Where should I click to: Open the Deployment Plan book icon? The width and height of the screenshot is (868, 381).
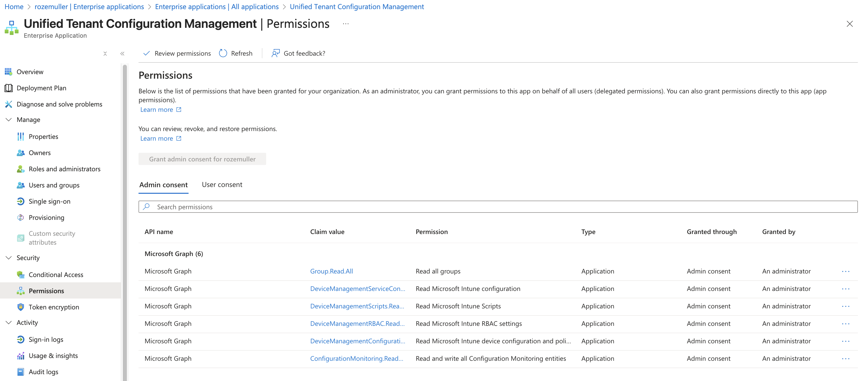point(8,88)
